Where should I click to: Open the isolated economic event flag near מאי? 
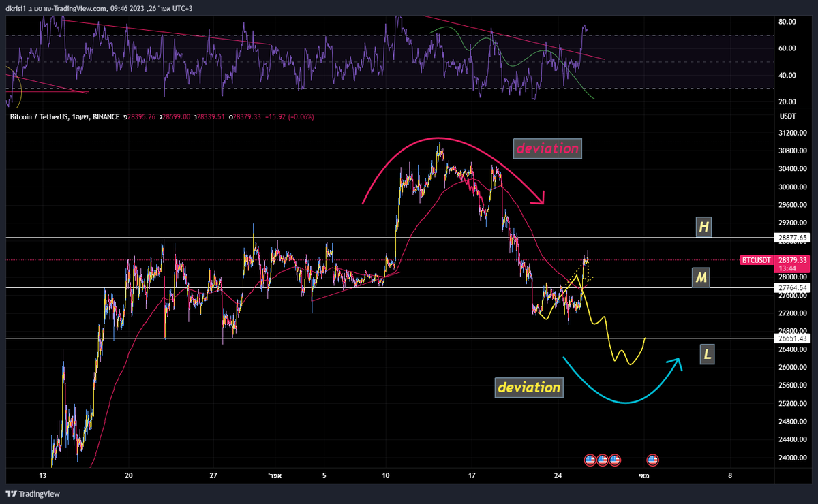coord(652,460)
